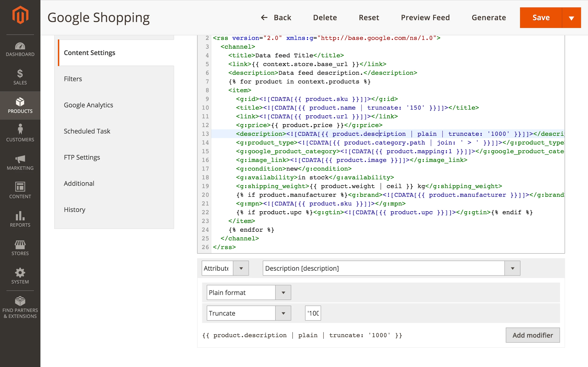Open the Reports section
The height and width of the screenshot is (367, 588).
point(20,219)
